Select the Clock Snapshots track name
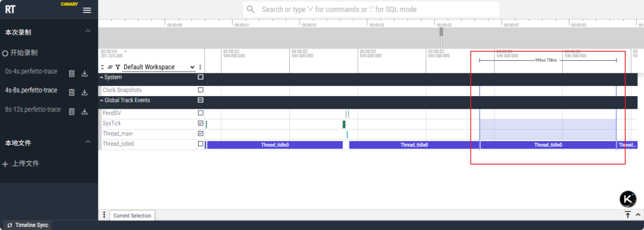Screen dimensions: 644x230 pyautogui.click(x=122, y=90)
